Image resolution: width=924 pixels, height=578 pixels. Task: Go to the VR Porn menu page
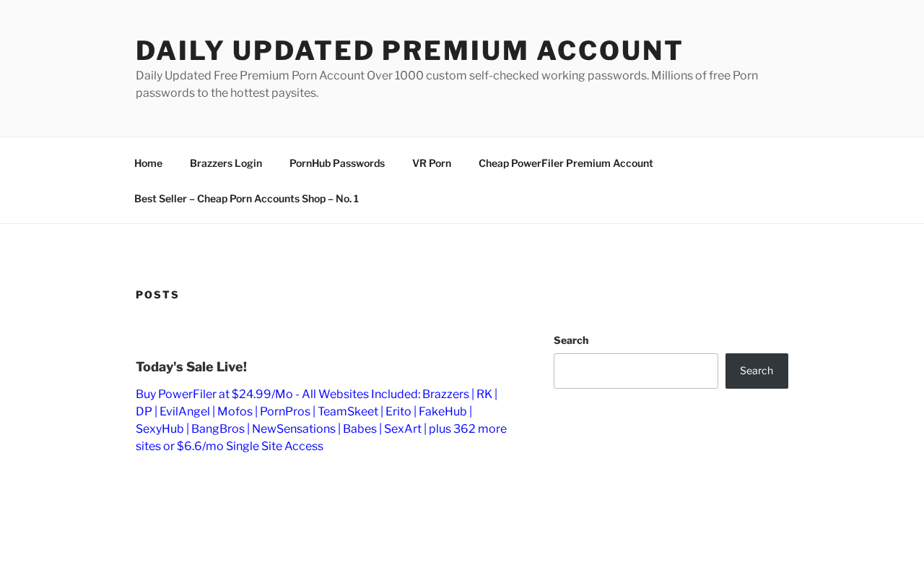pos(432,163)
